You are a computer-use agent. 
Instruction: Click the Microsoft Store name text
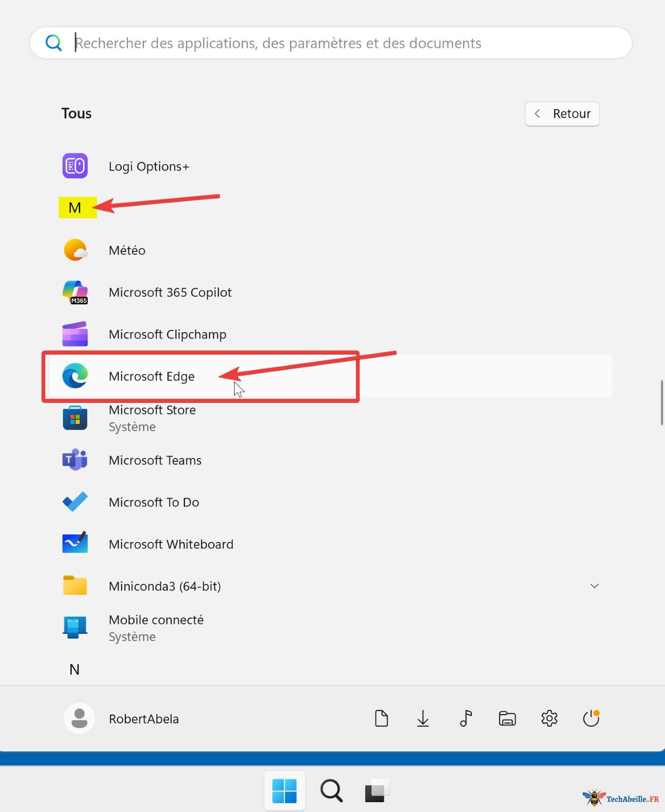[x=152, y=410]
